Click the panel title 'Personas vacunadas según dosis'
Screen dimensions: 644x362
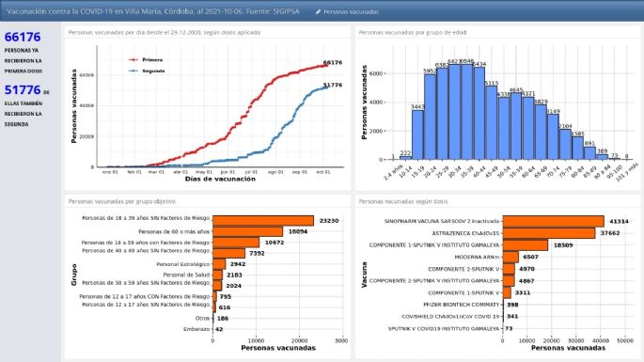pyautogui.click(x=403, y=201)
